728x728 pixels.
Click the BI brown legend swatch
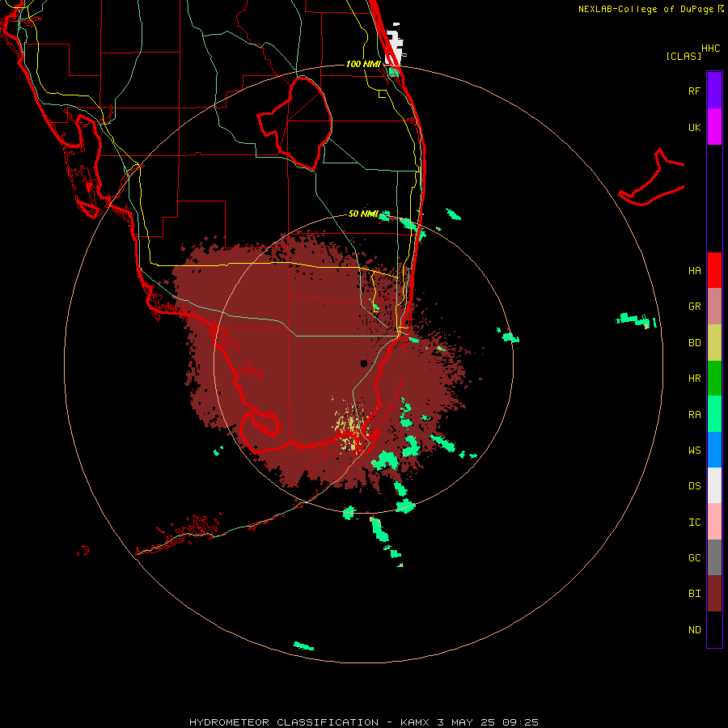714,594
